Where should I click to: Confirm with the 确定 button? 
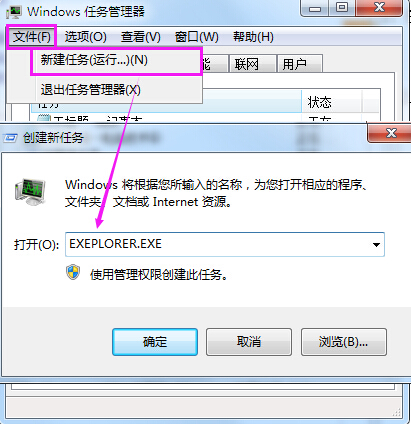155,342
